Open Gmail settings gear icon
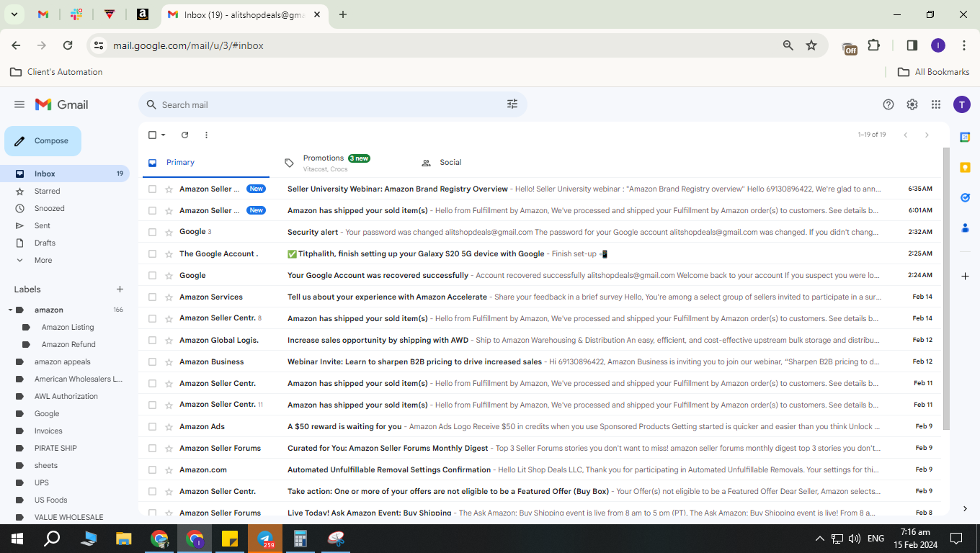This screenshot has height=553, width=980. point(912,104)
